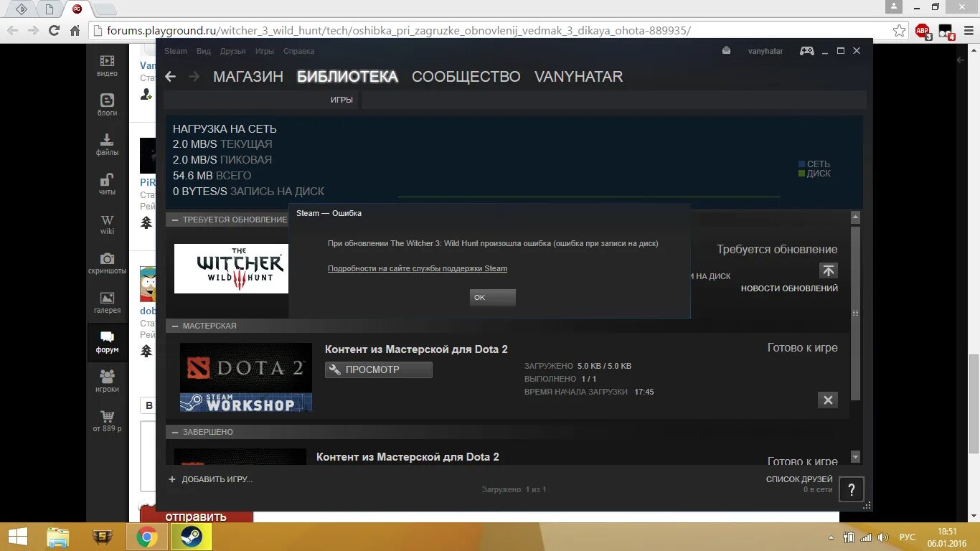Click 'Контент из Мастерской для Dota 2' in МАСТЕРСКАЯ
The width and height of the screenshot is (980, 551).
416,349
